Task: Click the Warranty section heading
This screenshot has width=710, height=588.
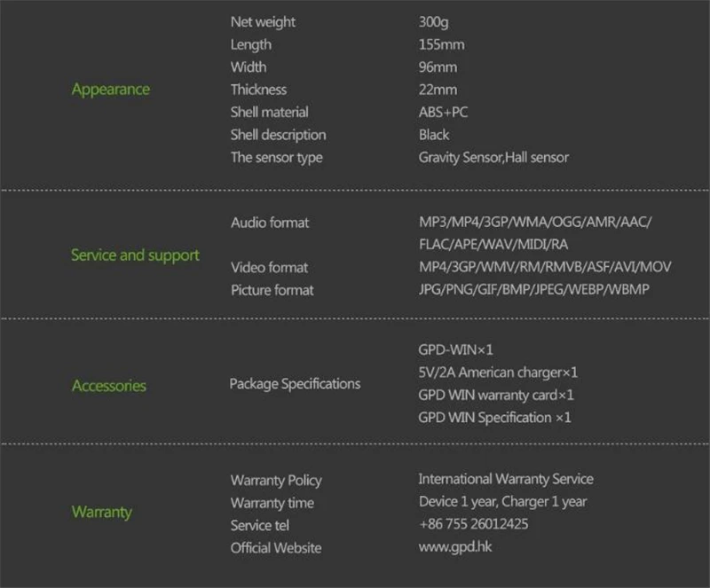Action: pyautogui.click(x=101, y=512)
